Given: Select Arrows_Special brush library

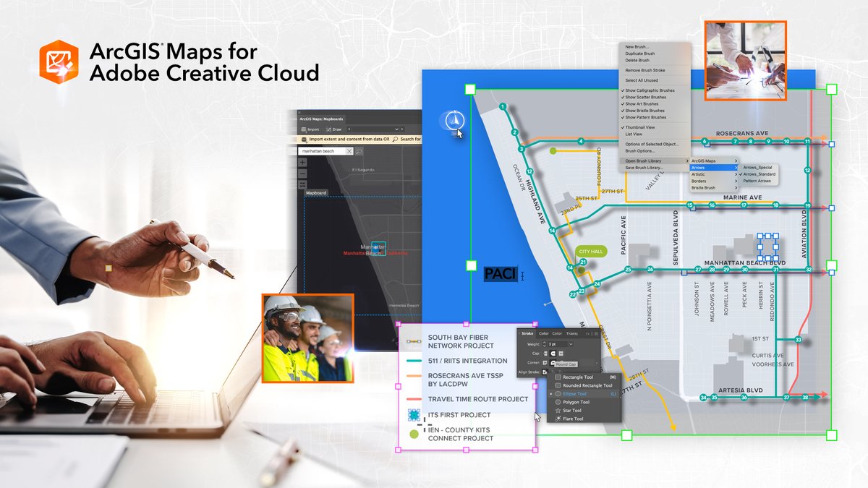Looking at the screenshot, I should click(x=757, y=168).
